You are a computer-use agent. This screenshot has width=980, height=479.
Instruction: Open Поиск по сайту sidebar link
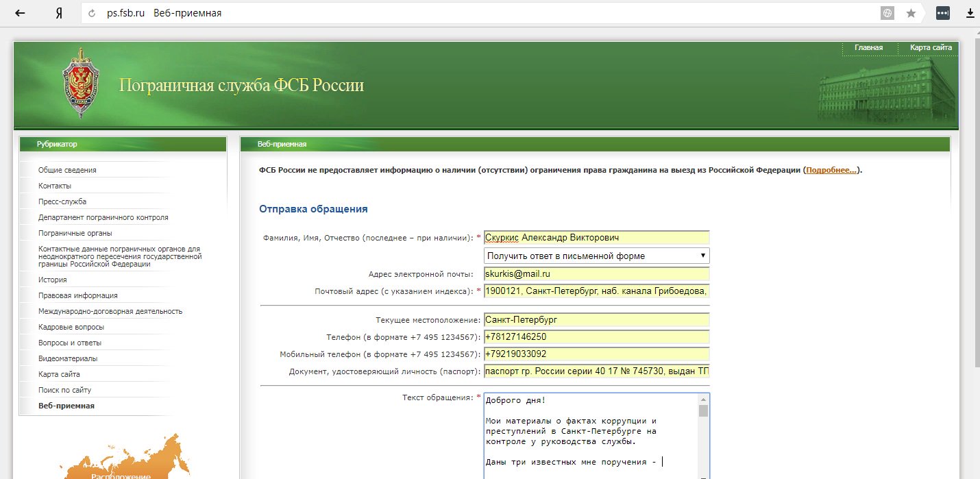click(x=64, y=390)
